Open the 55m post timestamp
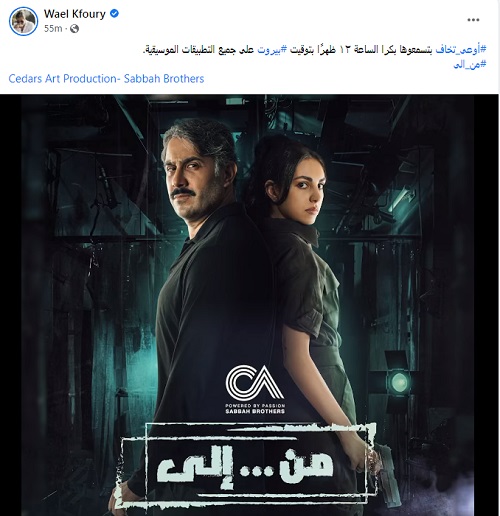500x516 pixels. (x=53, y=29)
